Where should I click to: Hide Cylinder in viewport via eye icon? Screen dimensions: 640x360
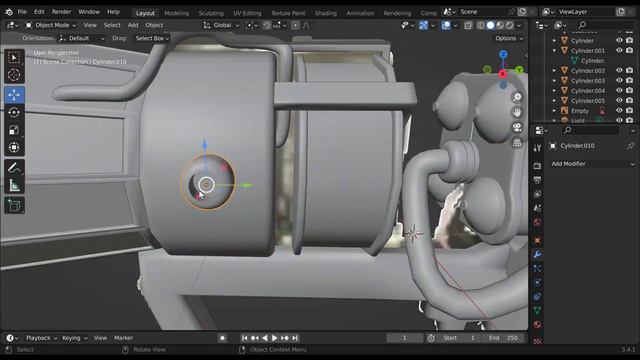pos(619,40)
